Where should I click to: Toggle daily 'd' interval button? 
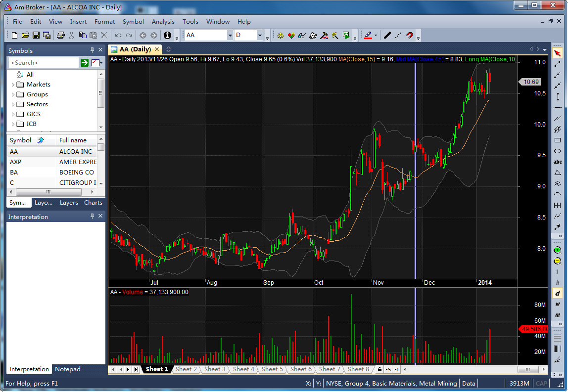tap(558, 294)
